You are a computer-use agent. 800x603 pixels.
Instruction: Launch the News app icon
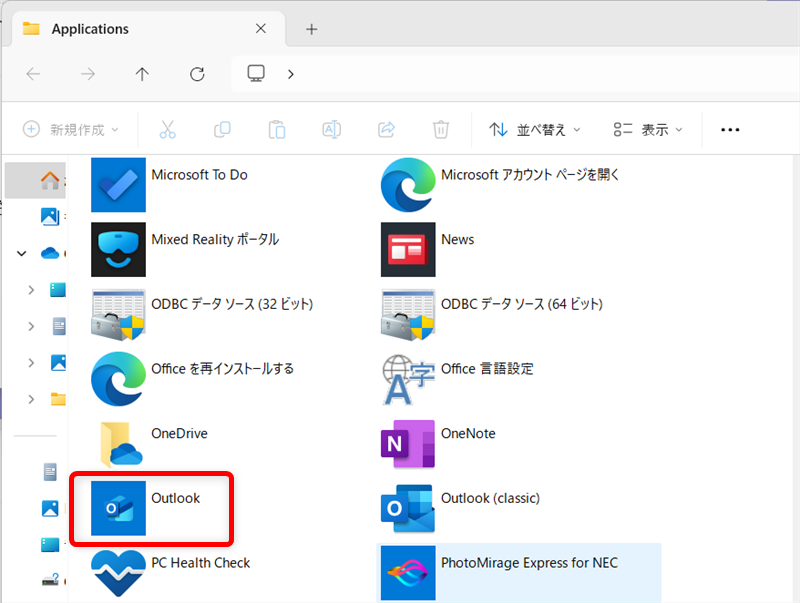[408, 249]
